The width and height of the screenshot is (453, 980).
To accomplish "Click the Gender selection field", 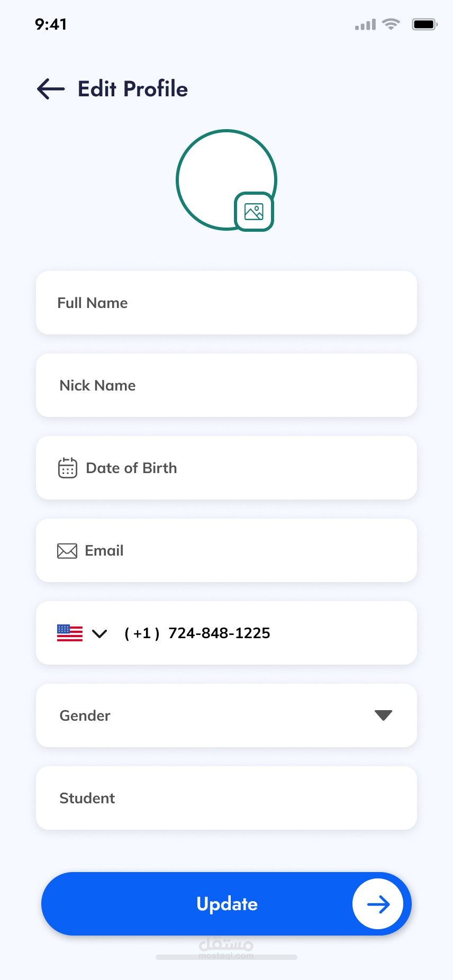I will 212,715.
